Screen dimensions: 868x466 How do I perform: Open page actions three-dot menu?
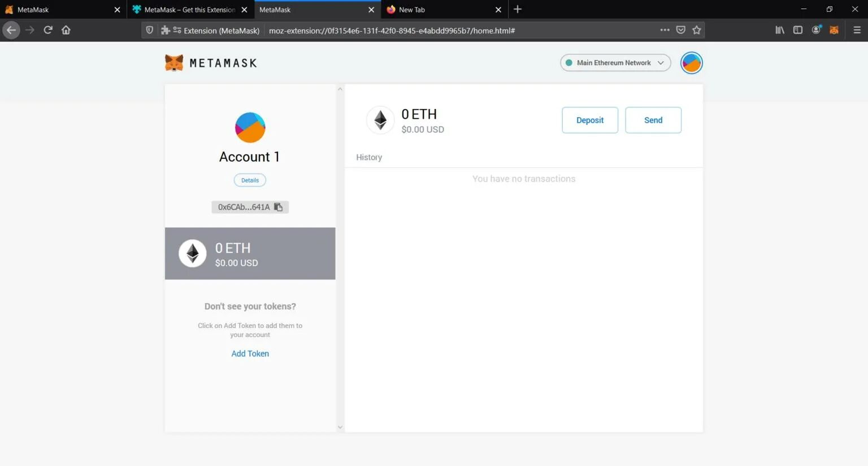(x=665, y=30)
